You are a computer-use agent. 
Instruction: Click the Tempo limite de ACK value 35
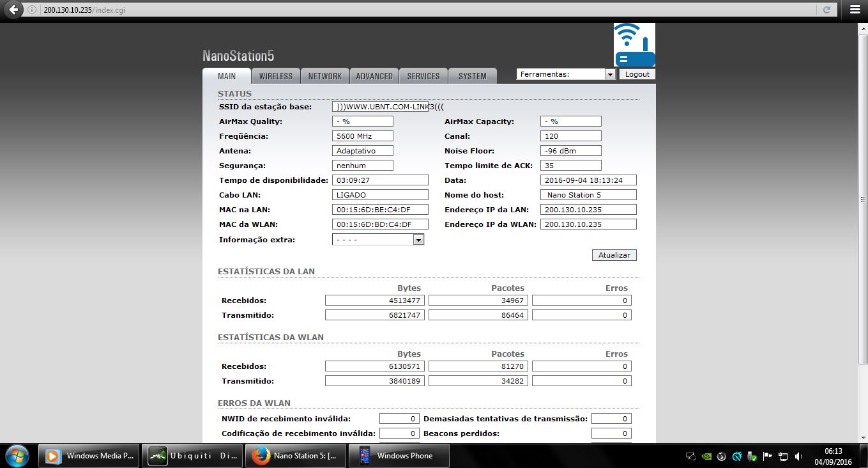coord(571,166)
